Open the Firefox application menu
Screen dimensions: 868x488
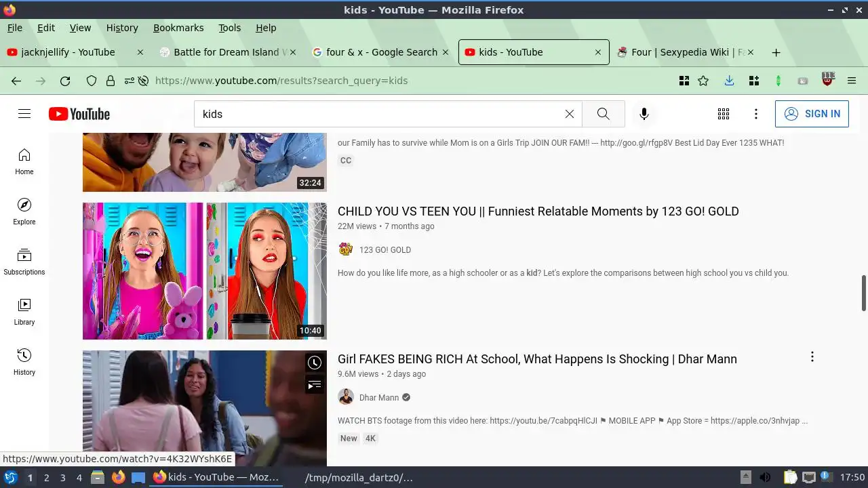pyautogui.click(x=852, y=81)
